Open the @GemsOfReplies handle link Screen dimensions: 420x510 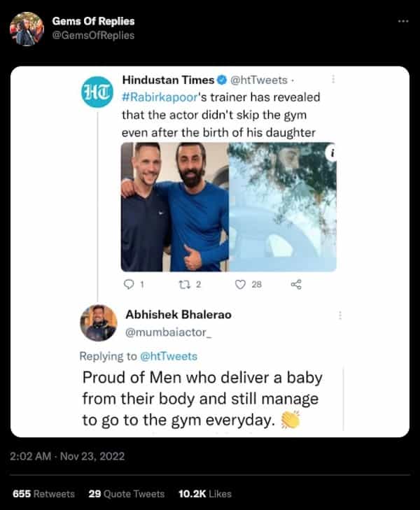[x=93, y=35]
